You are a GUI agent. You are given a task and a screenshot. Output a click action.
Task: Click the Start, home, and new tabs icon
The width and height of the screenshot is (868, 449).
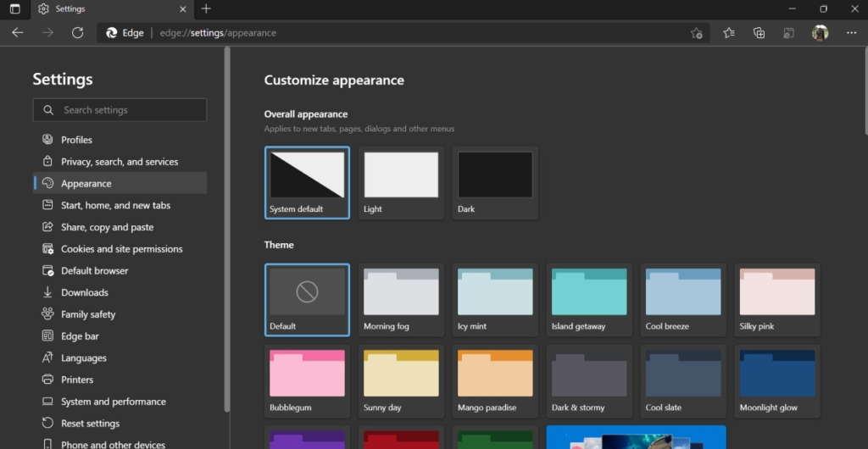coord(47,205)
